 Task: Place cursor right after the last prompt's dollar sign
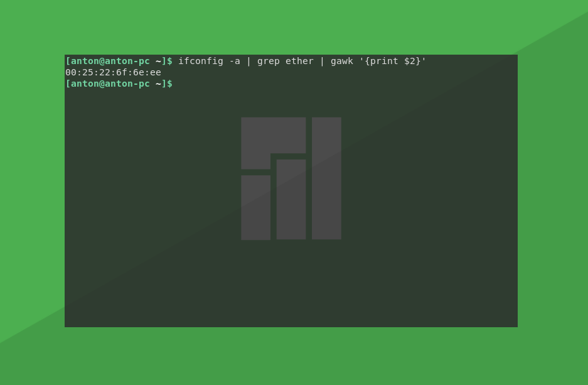click(176, 84)
